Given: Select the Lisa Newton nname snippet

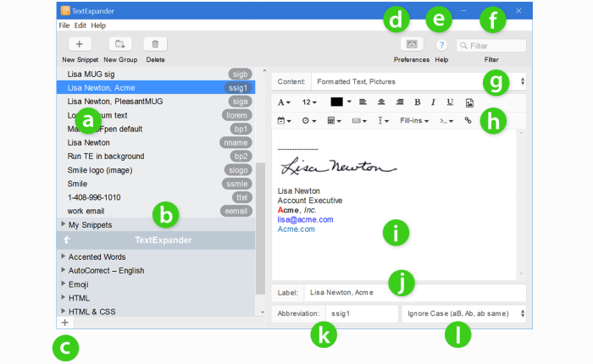Looking at the screenshot, I should coord(156,142).
